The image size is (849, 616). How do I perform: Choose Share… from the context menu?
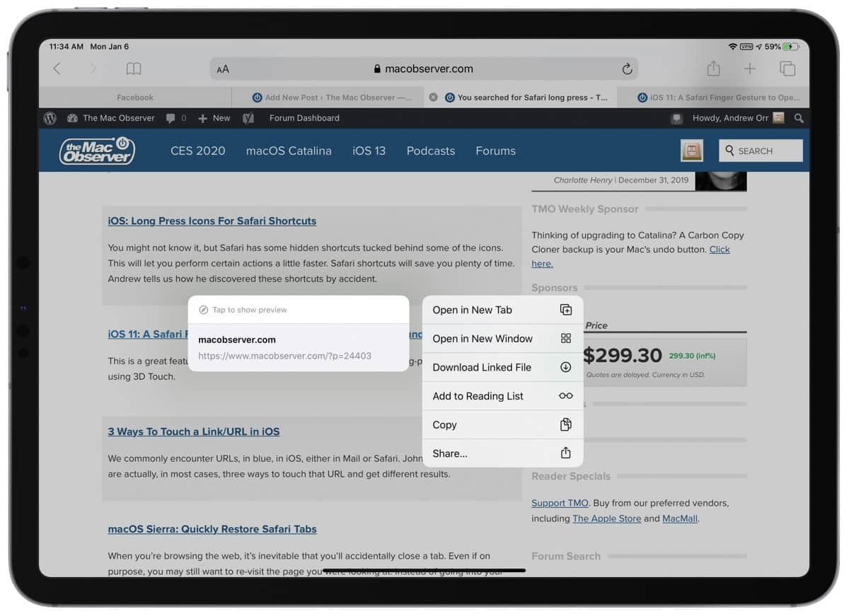(503, 453)
